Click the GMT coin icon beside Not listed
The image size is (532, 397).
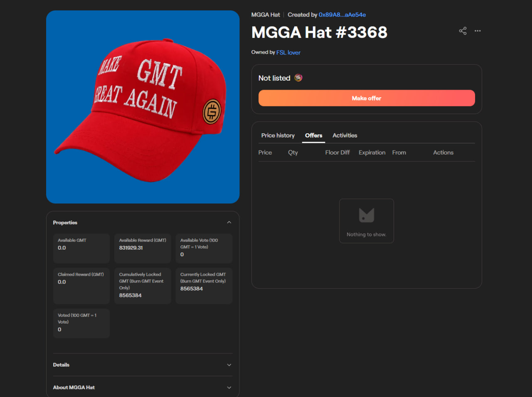coord(298,78)
